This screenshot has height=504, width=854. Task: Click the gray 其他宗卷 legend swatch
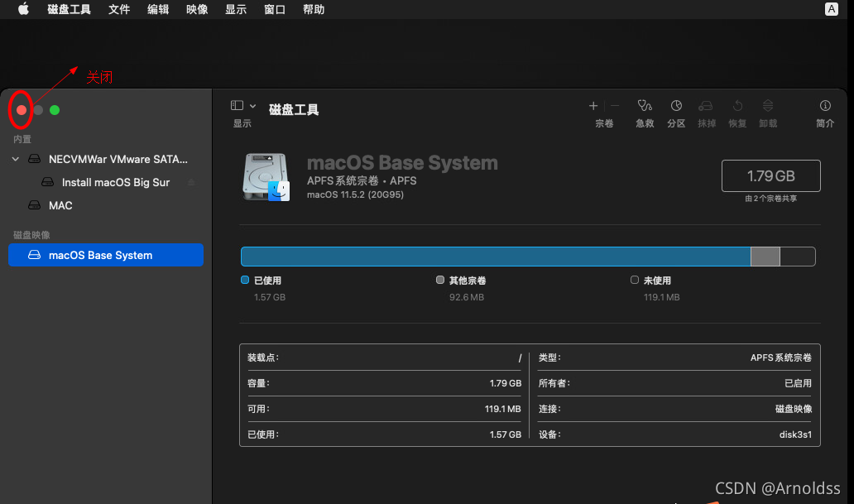pos(440,280)
